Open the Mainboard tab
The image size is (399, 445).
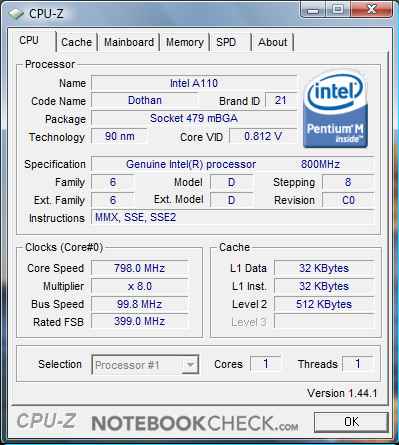point(129,42)
